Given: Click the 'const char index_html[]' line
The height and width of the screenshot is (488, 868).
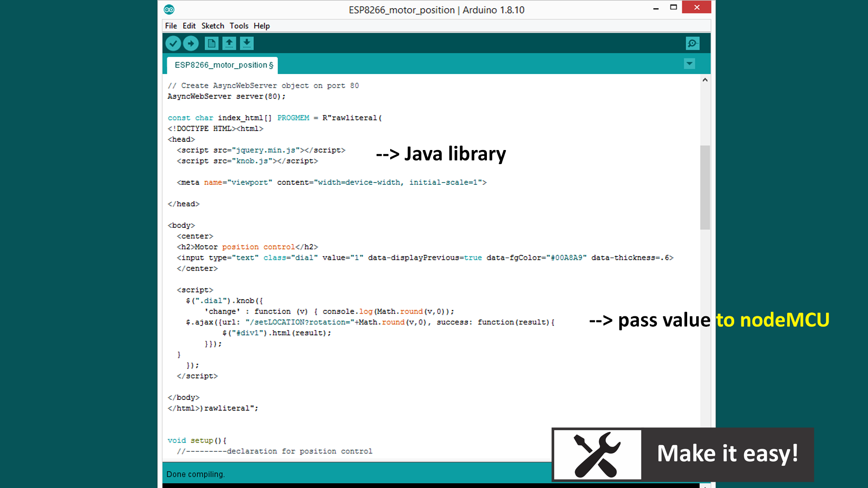Looking at the screenshot, I should (275, 118).
